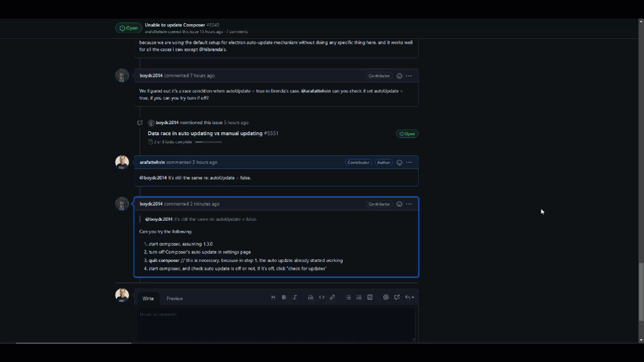Image resolution: width=644 pixels, height=362 pixels.
Task: Click the Open badge beside issue #5551
Action: (x=408, y=134)
